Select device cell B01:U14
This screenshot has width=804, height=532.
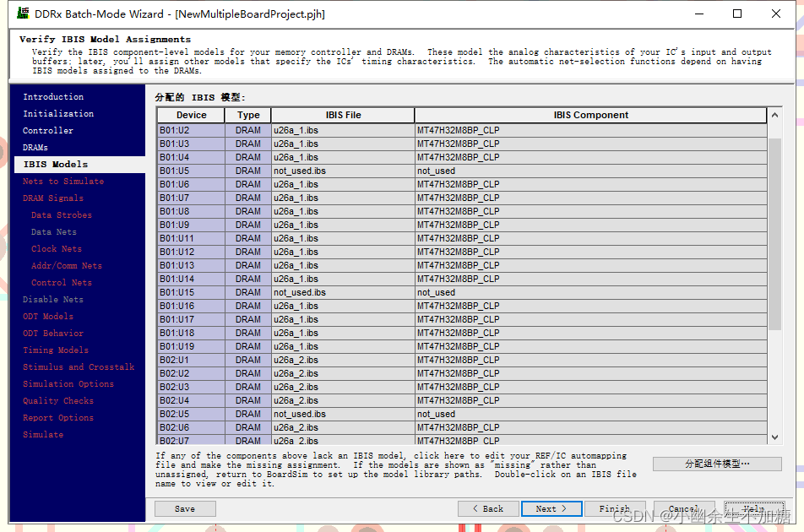click(x=191, y=279)
